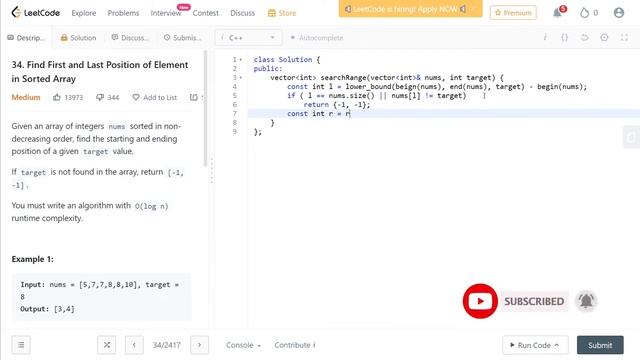This screenshot has width=640, height=360.
Task: Open the Contest page
Action: click(205, 13)
